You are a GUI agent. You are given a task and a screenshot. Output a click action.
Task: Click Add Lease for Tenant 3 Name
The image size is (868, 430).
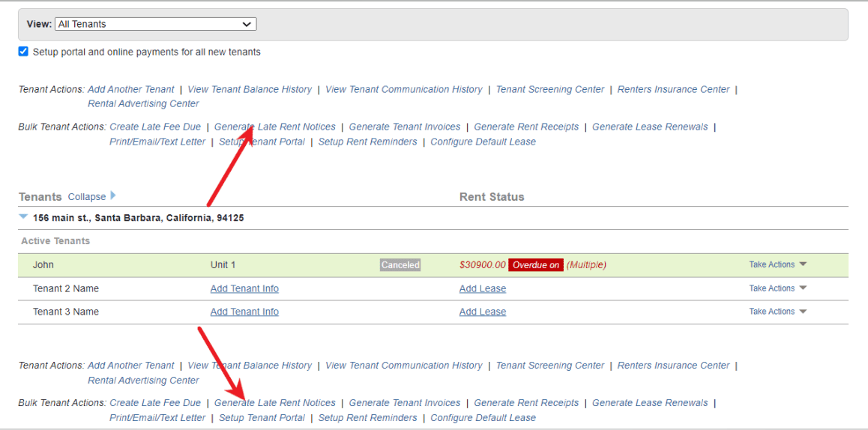(482, 312)
